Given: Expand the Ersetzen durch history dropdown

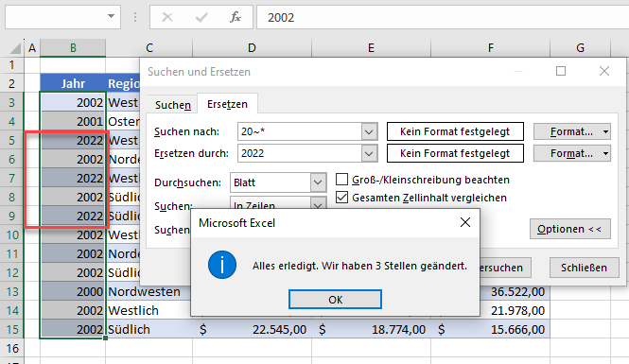Looking at the screenshot, I should pyautogui.click(x=369, y=153).
